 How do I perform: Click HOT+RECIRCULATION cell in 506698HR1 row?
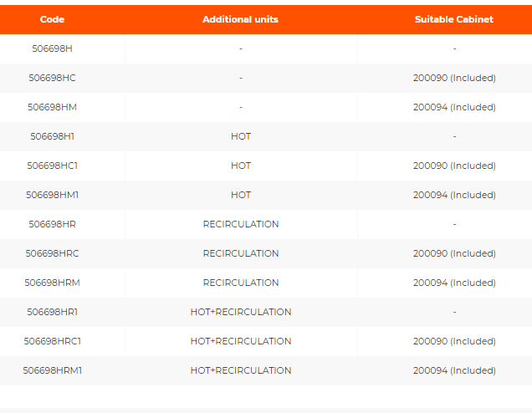[x=241, y=312]
